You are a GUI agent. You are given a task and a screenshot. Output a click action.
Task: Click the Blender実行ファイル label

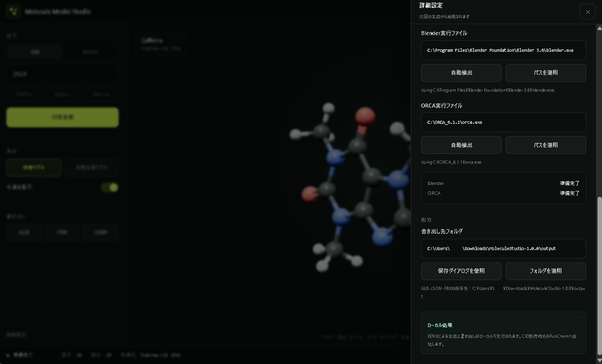444,33
